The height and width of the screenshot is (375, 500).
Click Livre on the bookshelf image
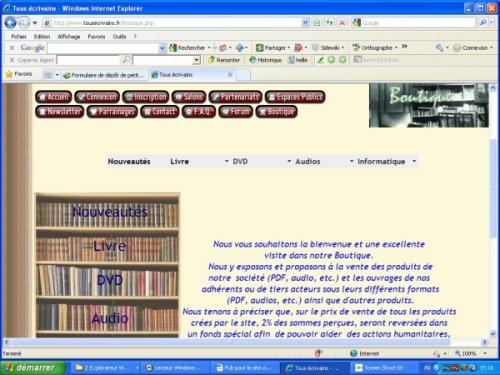(x=110, y=246)
